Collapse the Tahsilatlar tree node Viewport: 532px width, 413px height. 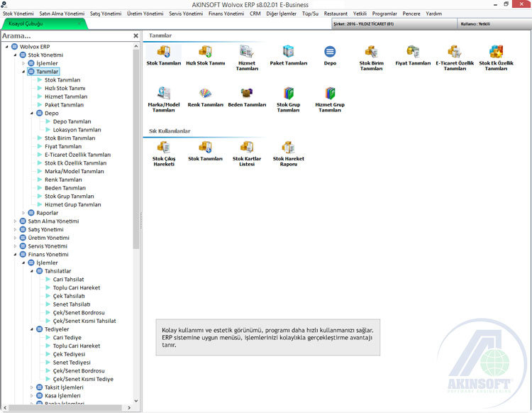click(x=31, y=271)
